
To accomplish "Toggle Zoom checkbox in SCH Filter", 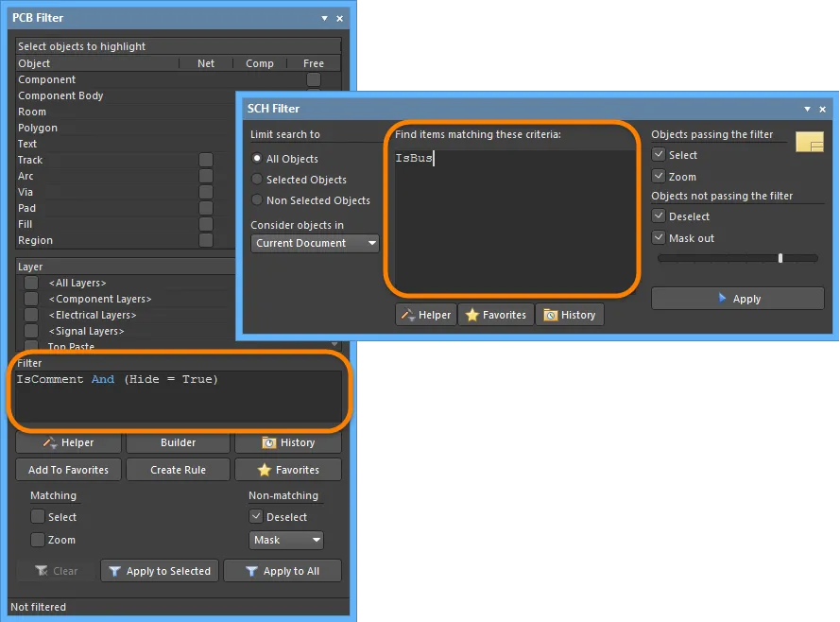I will click(659, 176).
